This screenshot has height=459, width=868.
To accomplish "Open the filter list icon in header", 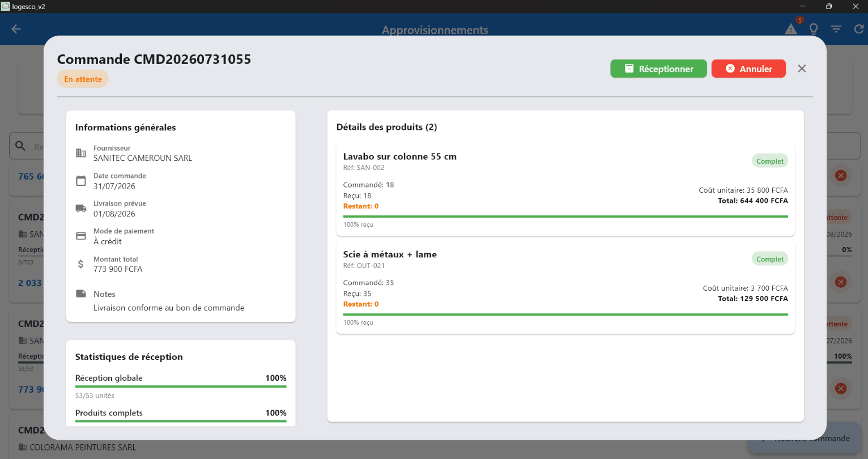I will [x=836, y=29].
